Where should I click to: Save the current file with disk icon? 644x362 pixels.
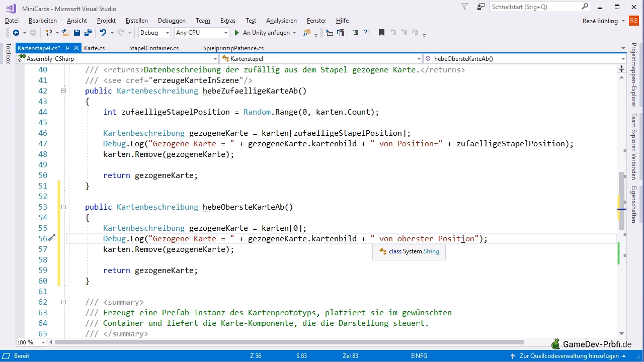click(x=77, y=33)
